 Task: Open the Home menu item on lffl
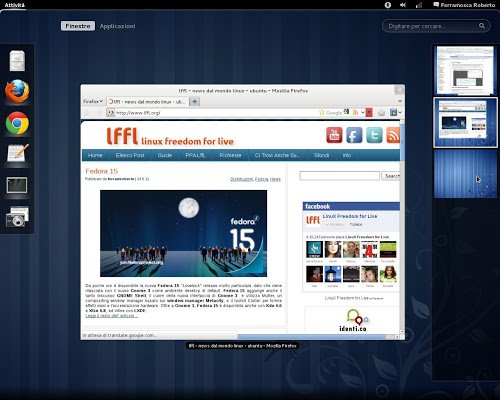click(95, 155)
